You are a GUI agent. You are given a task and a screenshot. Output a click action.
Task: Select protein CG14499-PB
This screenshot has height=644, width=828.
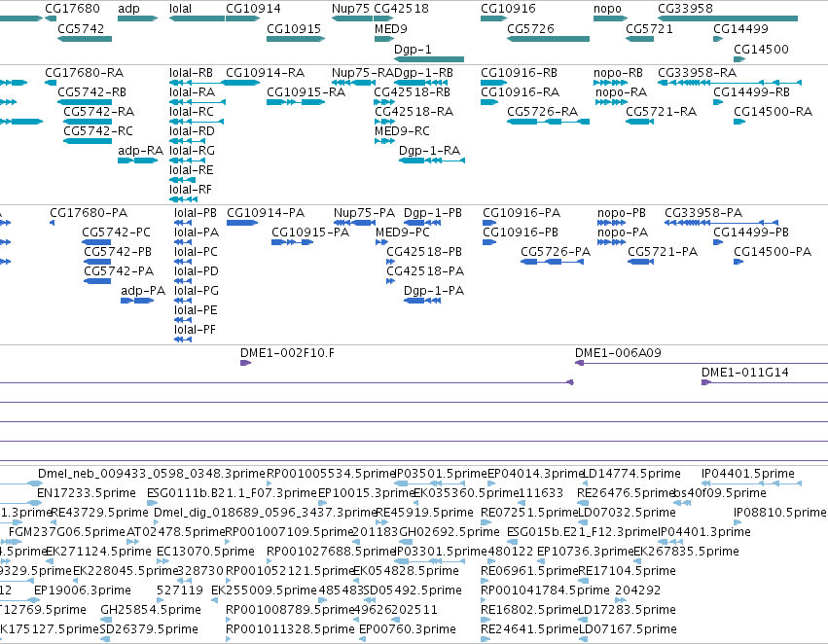751,233
